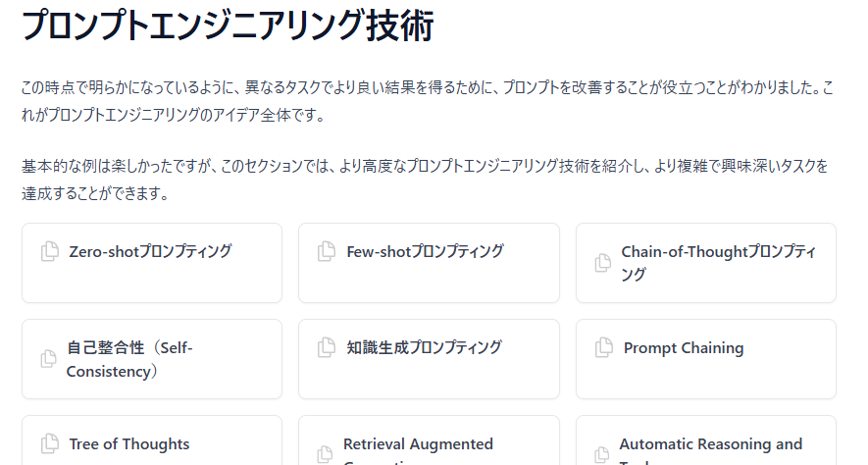Open the 知識生成プロンプティング card title
Viewport: 868px width, 465px height.
pyautogui.click(x=424, y=347)
